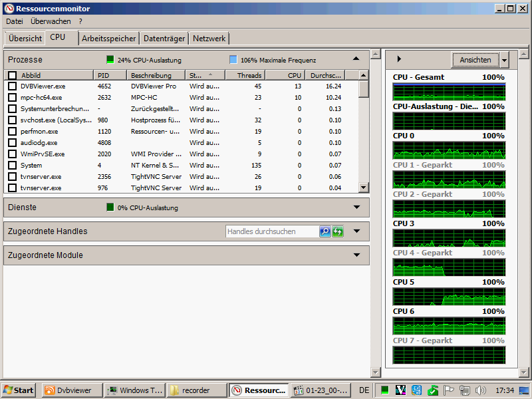Sort by the Beschreibung column header
This screenshot has width=532, height=399.
point(156,75)
